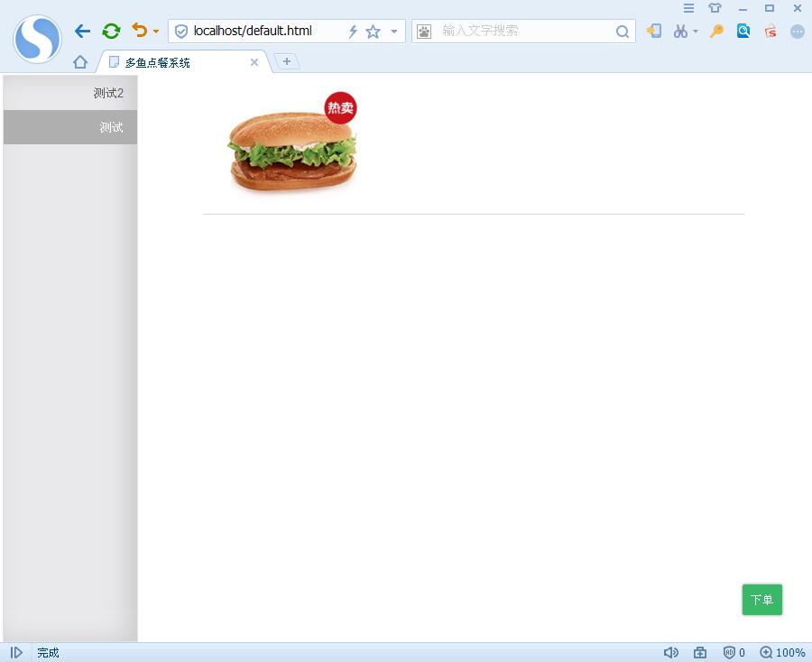Open the skin (shirt) icon
The width and height of the screenshot is (812, 662).
tap(715, 8)
